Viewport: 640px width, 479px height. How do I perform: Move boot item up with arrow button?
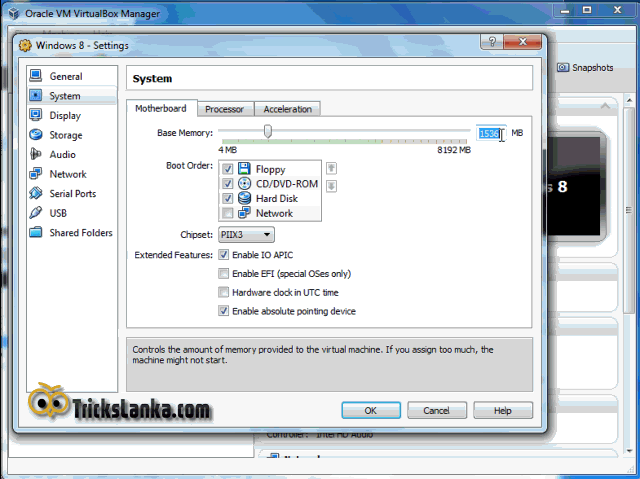pos(331,168)
